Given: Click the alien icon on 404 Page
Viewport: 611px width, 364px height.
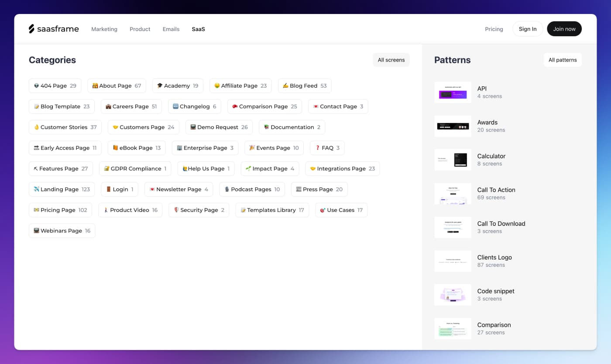Looking at the screenshot, I should click(x=36, y=86).
